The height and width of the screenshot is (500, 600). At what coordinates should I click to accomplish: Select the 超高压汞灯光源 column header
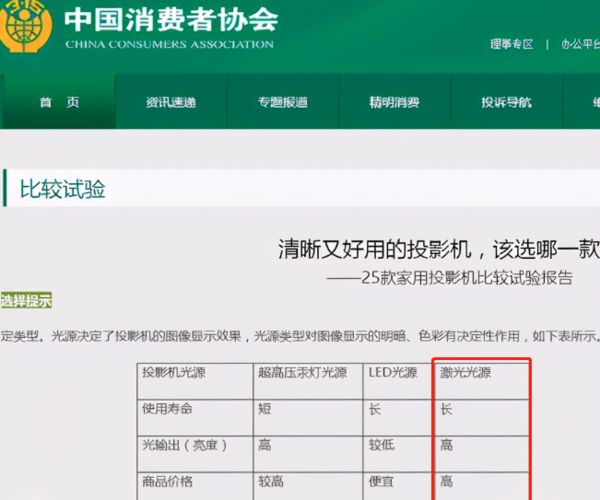(x=302, y=372)
